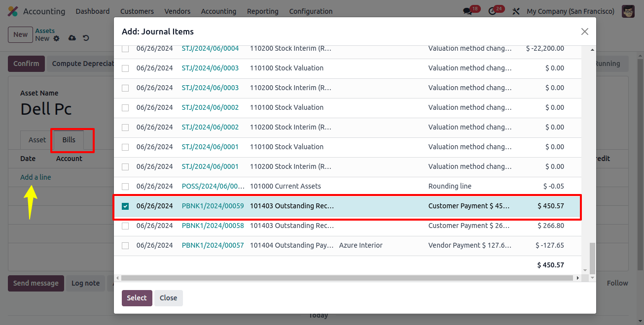The height and width of the screenshot is (325, 644).
Task: Click the Add a line link
Action: click(36, 177)
